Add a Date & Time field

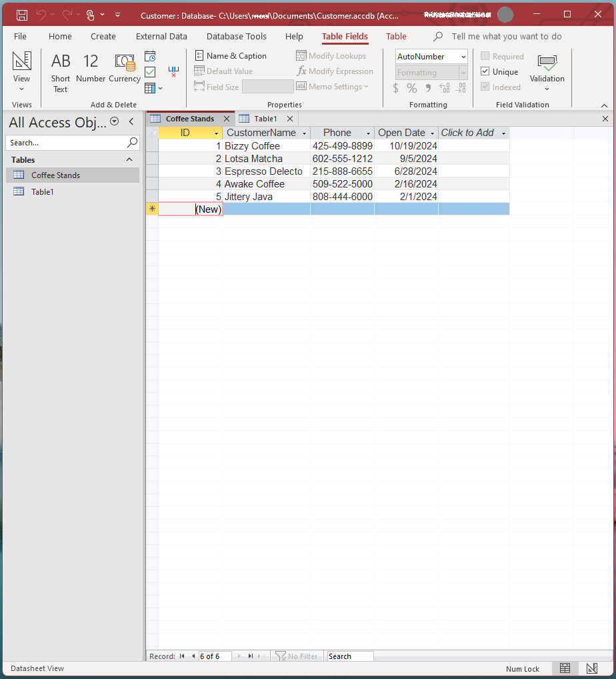pos(151,57)
